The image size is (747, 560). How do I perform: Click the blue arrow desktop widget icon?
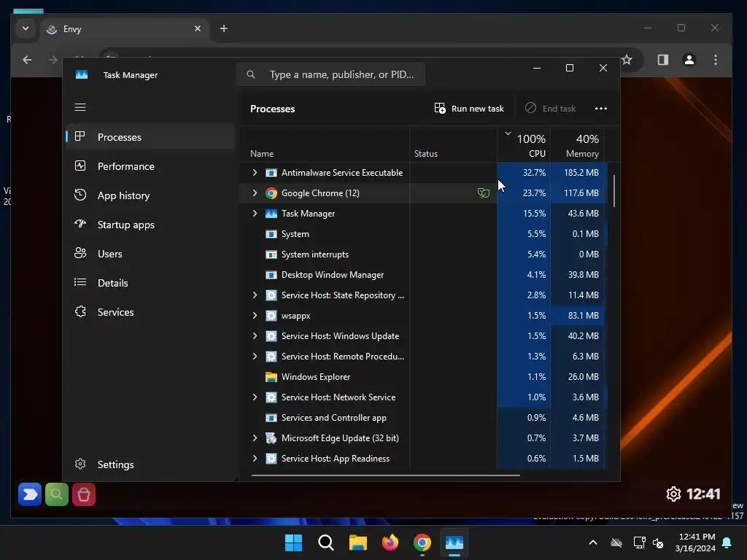click(29, 494)
